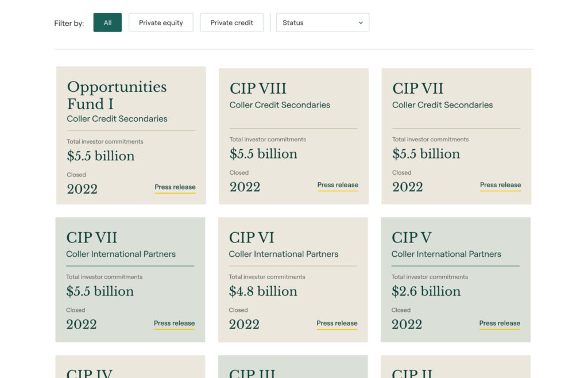Open Press release for CIP V
Image resolution: width=588 pixels, height=378 pixels.
coord(500,323)
